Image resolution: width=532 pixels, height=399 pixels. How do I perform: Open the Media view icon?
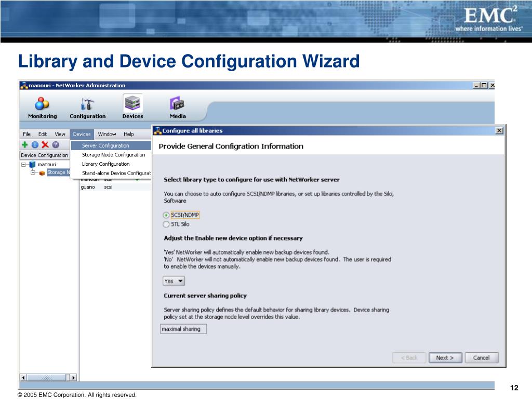[177, 103]
